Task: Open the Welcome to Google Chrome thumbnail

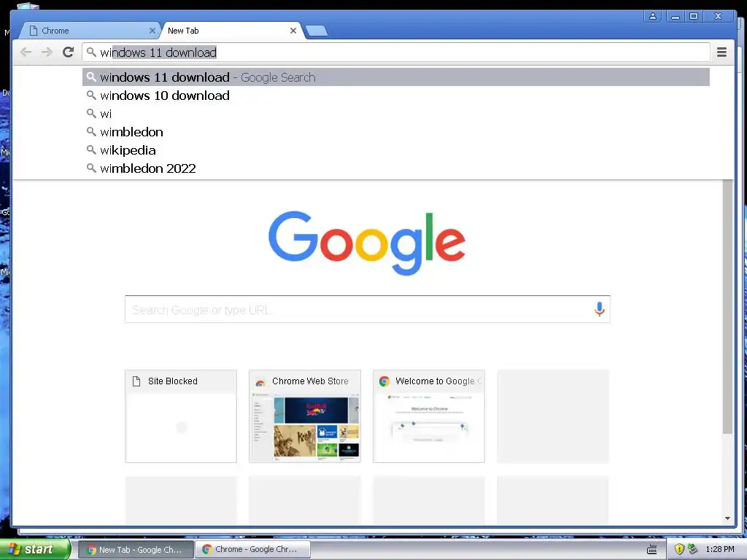Action: (x=429, y=416)
